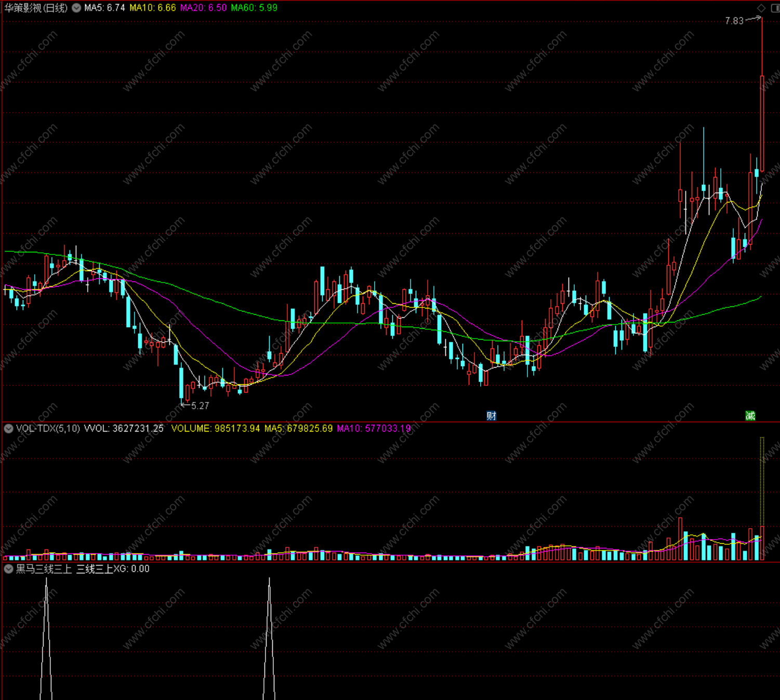Click the green 减 marker on the chart
Image resolution: width=780 pixels, height=700 pixels.
[x=750, y=415]
